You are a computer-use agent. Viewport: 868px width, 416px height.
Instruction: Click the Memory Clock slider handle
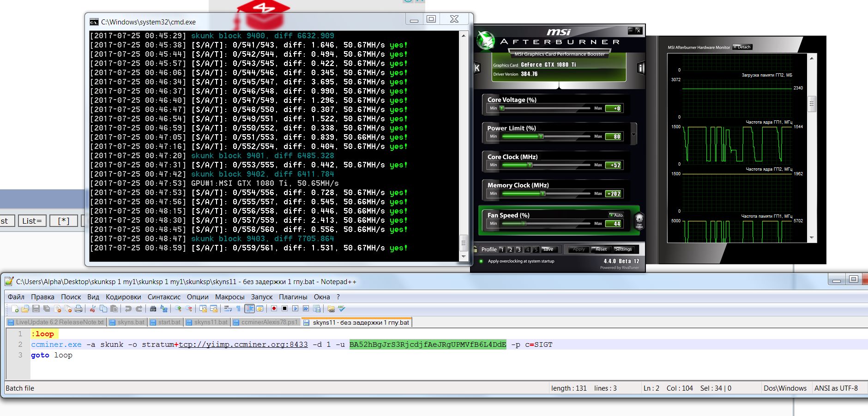[x=543, y=194]
